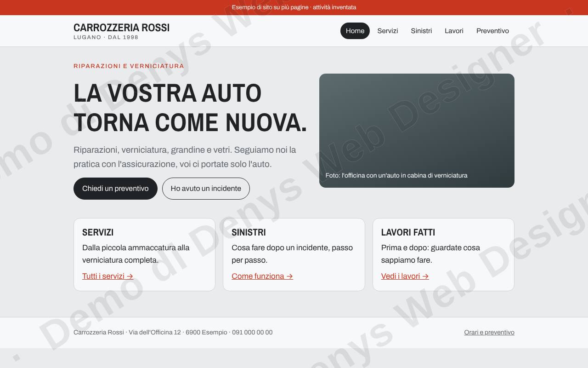Click the SINISTRI card heading
Image resolution: width=588 pixels, height=368 pixels.
(x=249, y=232)
